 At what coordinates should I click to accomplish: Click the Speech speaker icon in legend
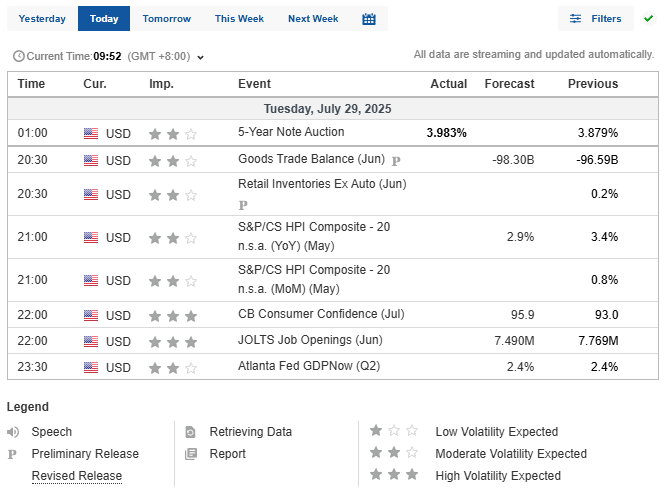13,432
